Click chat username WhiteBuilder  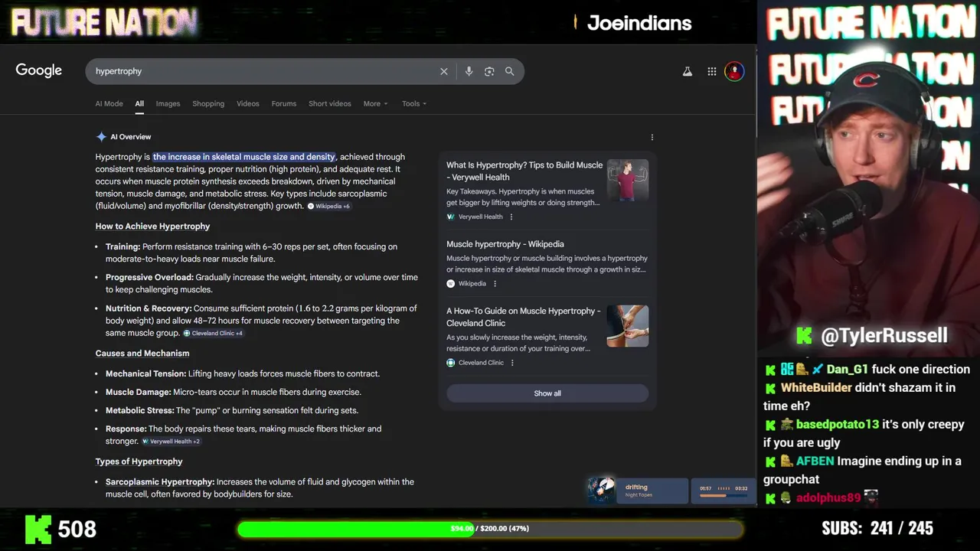(816, 388)
